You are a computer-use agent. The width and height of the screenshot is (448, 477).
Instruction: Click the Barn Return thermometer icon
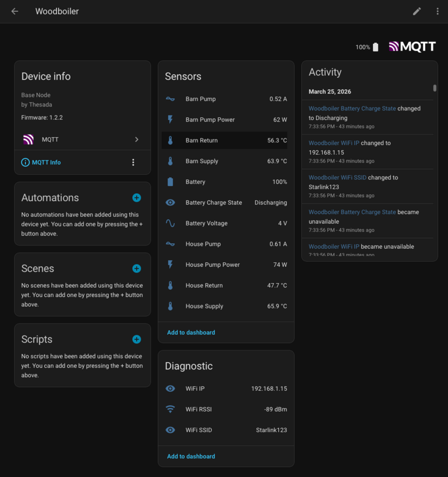click(170, 140)
